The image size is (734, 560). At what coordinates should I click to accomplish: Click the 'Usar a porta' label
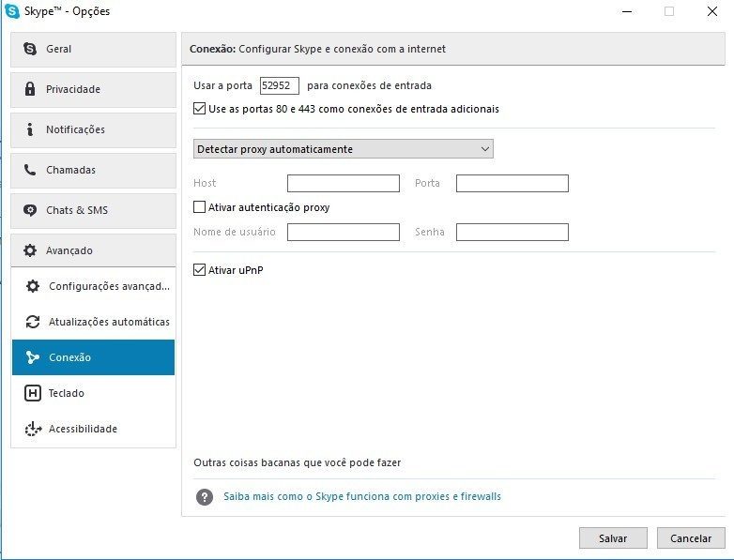click(x=222, y=85)
